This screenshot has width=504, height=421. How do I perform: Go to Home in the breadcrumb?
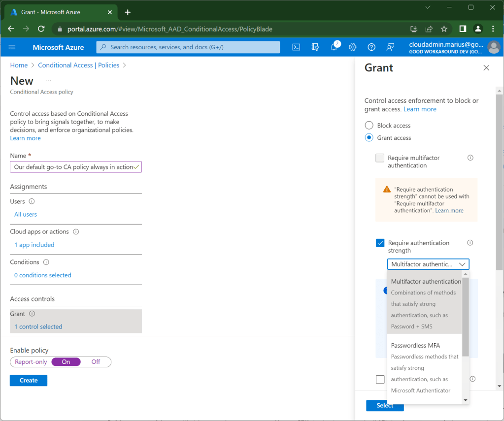[x=19, y=65]
